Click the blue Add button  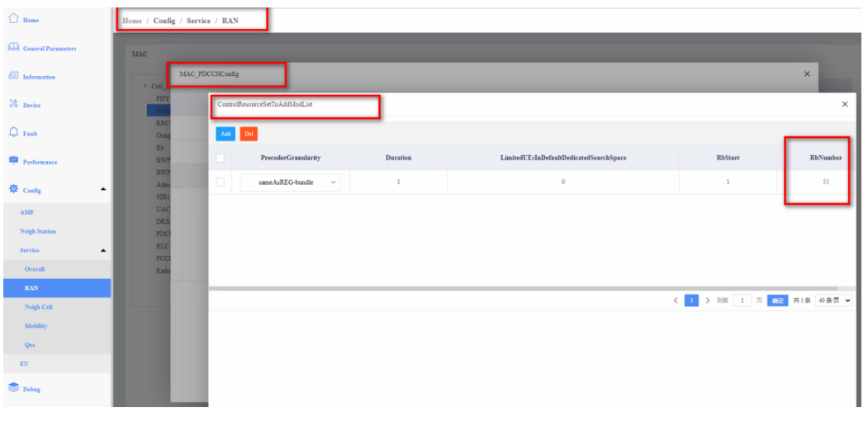click(x=225, y=134)
